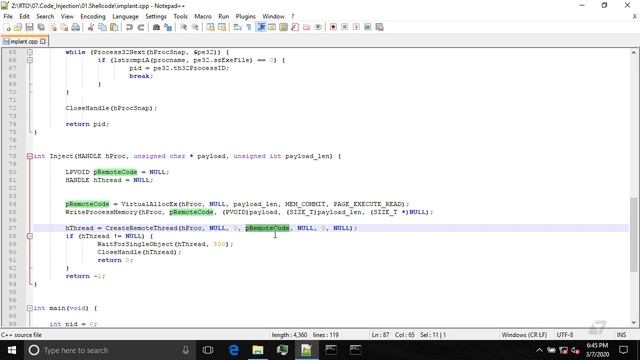Save the current file via toolbar
Viewport: 640px width, 360px height.
[x=29, y=27]
